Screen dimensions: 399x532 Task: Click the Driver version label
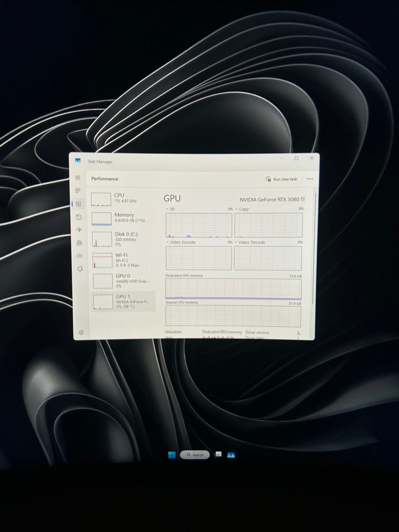coord(257,332)
